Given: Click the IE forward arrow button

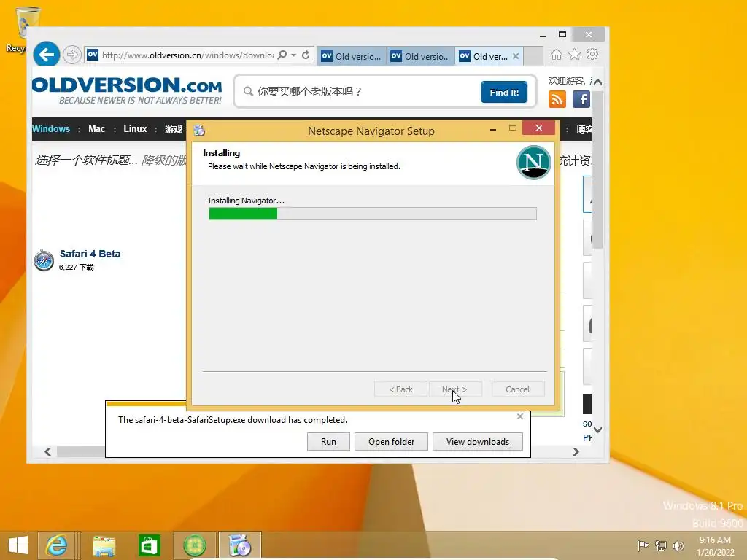Looking at the screenshot, I should click(71, 55).
